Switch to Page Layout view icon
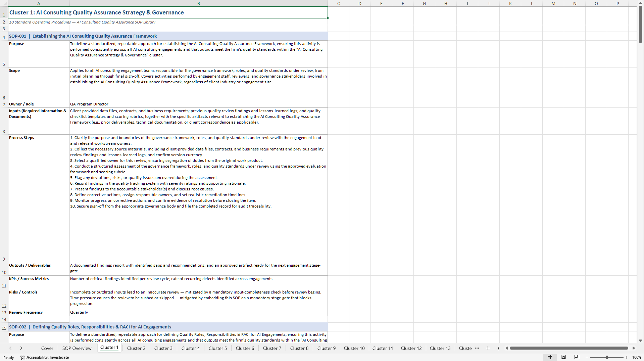 coord(563,357)
